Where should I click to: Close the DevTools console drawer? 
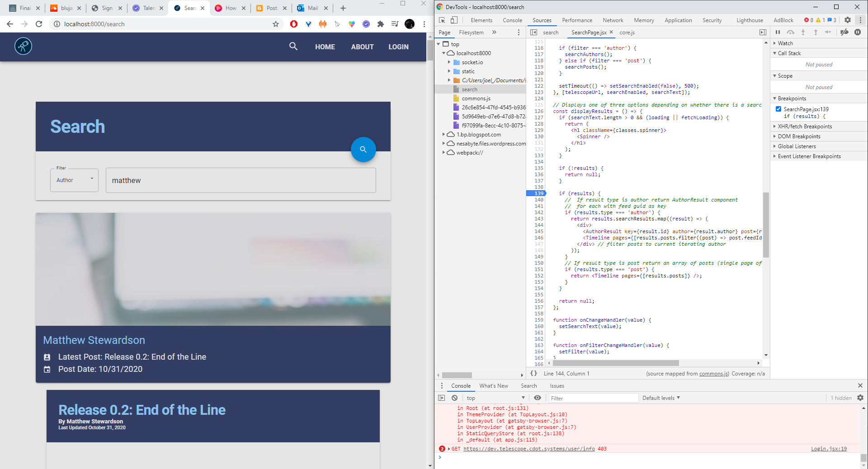pos(860,385)
